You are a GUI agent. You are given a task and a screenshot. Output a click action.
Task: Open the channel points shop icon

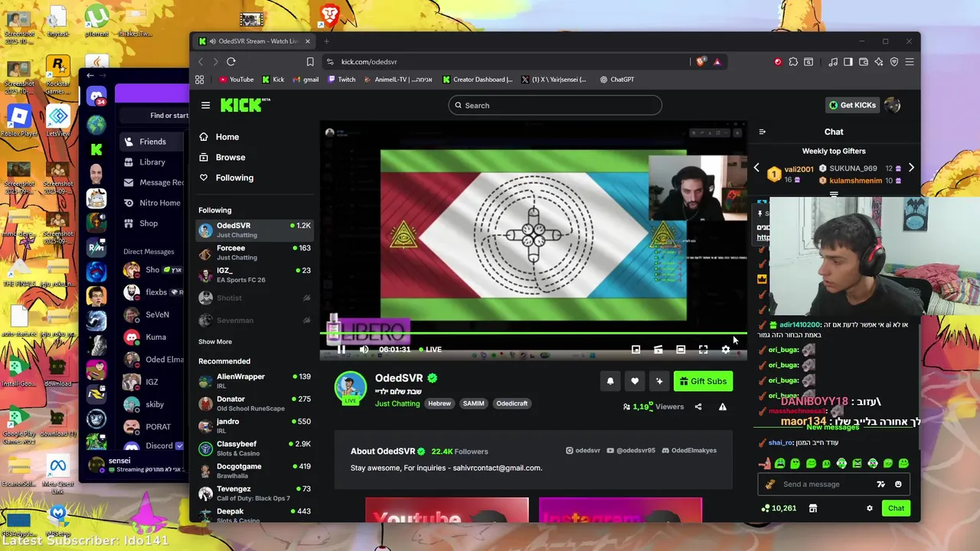813,508
